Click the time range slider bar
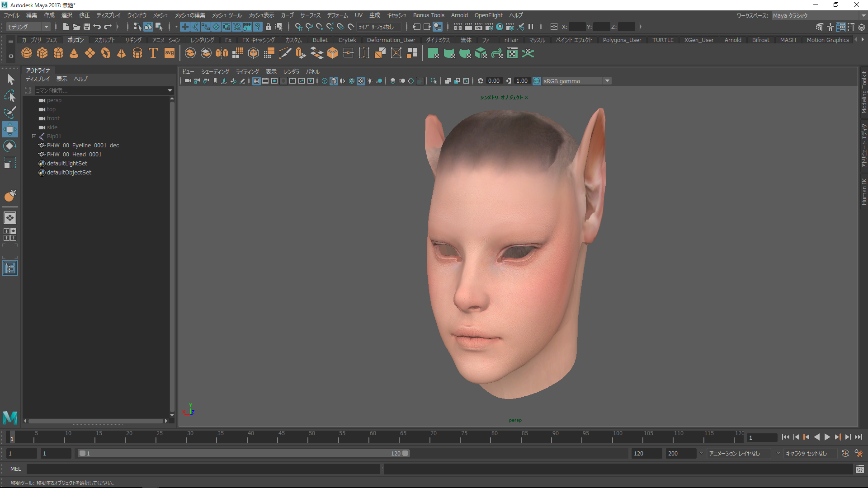The height and width of the screenshot is (488, 868). [x=244, y=453]
